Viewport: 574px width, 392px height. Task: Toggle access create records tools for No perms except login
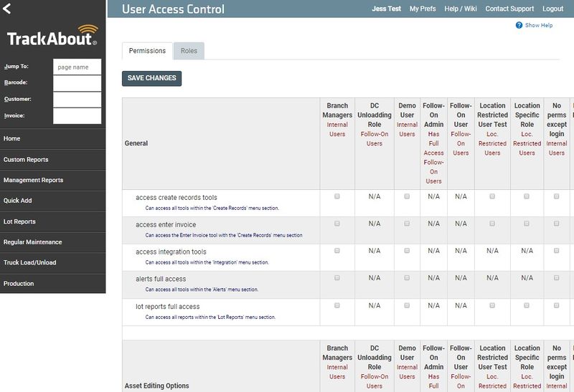coord(557,196)
